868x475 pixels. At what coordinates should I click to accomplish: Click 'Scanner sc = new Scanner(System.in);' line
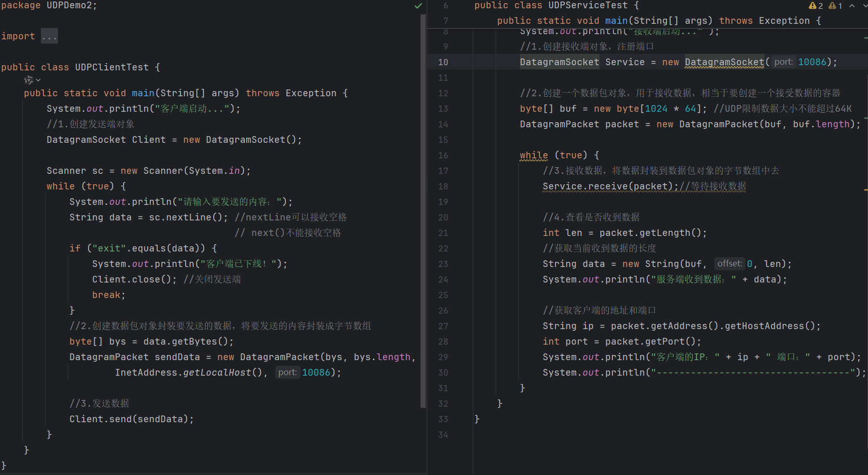(x=148, y=171)
